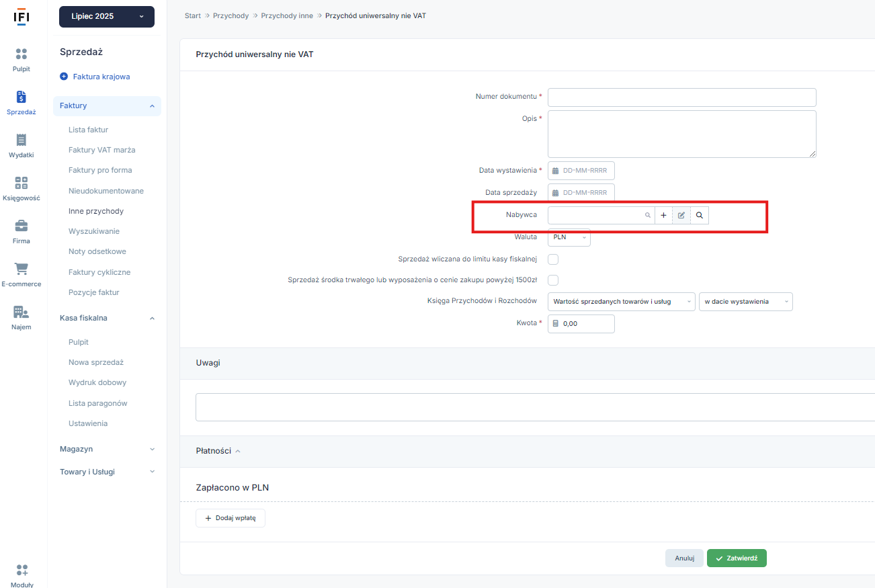Click Faktura krajowa link
This screenshot has height=588, width=875.
pyautogui.click(x=101, y=77)
